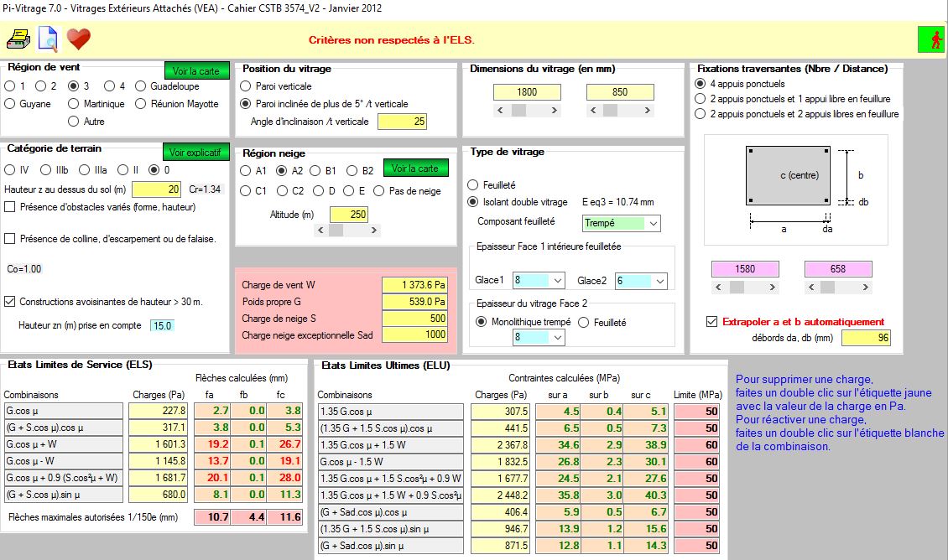Click ELU combination label 1.35 G.cos µ + 1.5 W
This screenshot has height=560, width=948.
[391, 444]
